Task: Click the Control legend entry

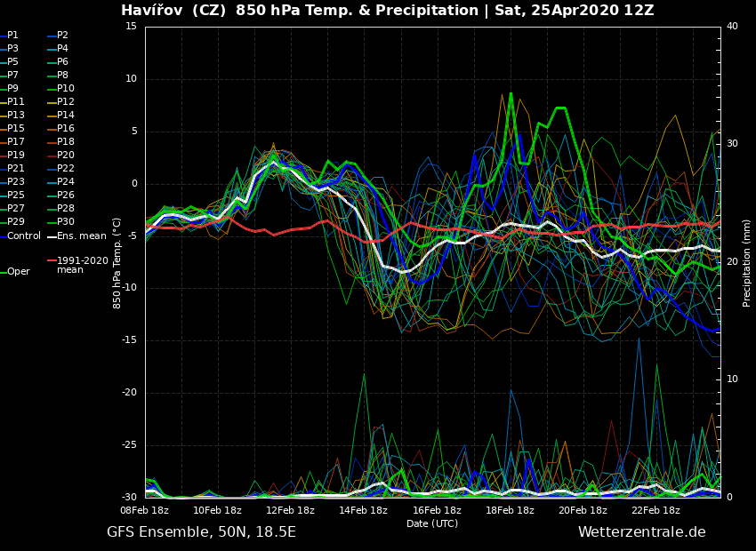Action: pyautogui.click(x=24, y=236)
